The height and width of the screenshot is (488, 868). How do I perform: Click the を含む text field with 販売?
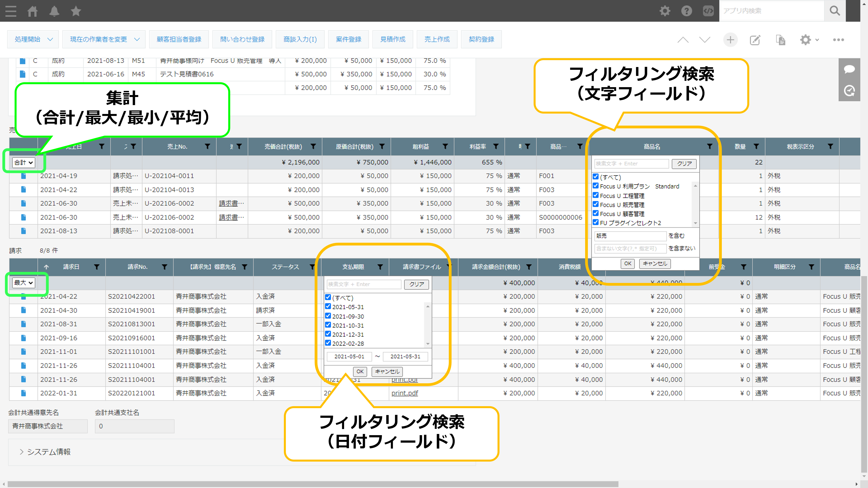point(630,236)
